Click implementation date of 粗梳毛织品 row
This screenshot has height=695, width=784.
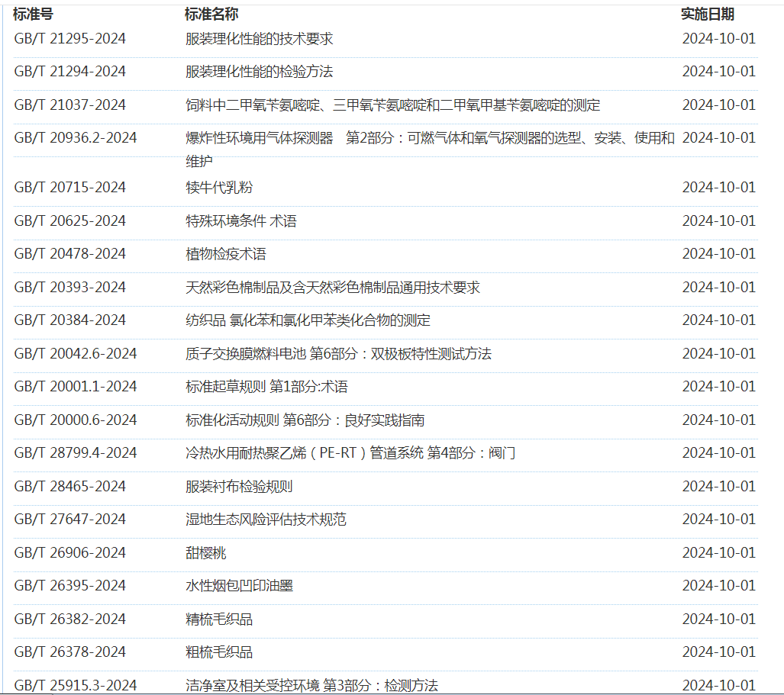(718, 652)
